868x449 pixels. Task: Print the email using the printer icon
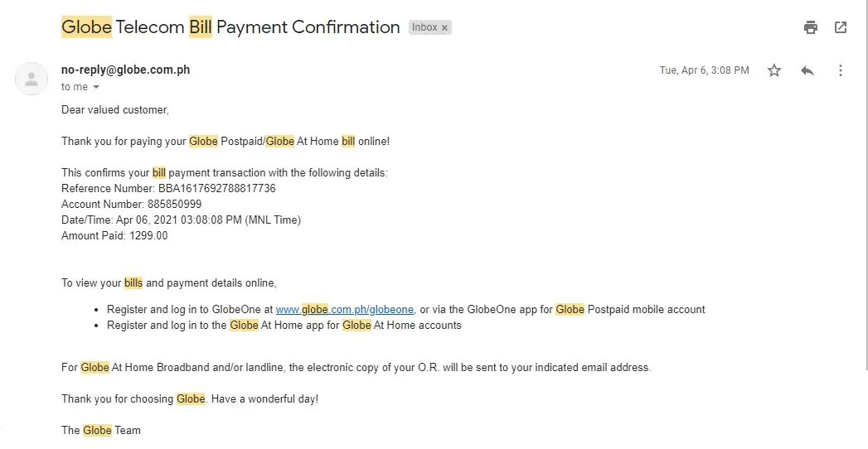[x=810, y=27]
